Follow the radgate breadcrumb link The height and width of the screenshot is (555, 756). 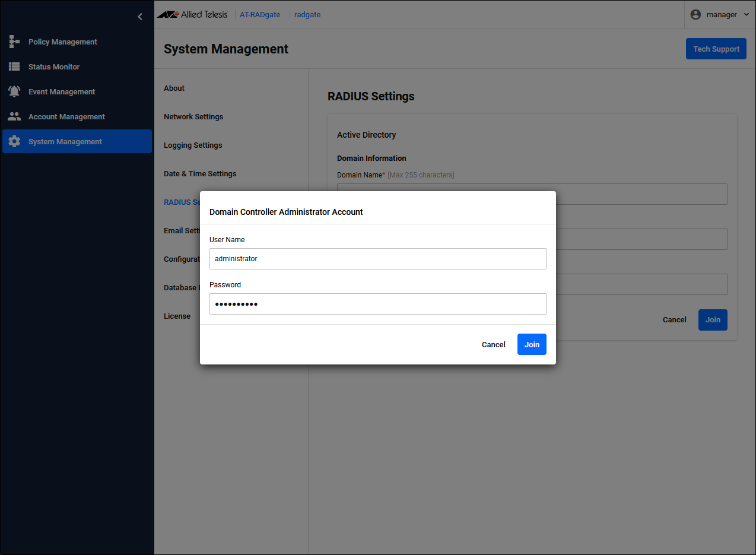tap(307, 15)
